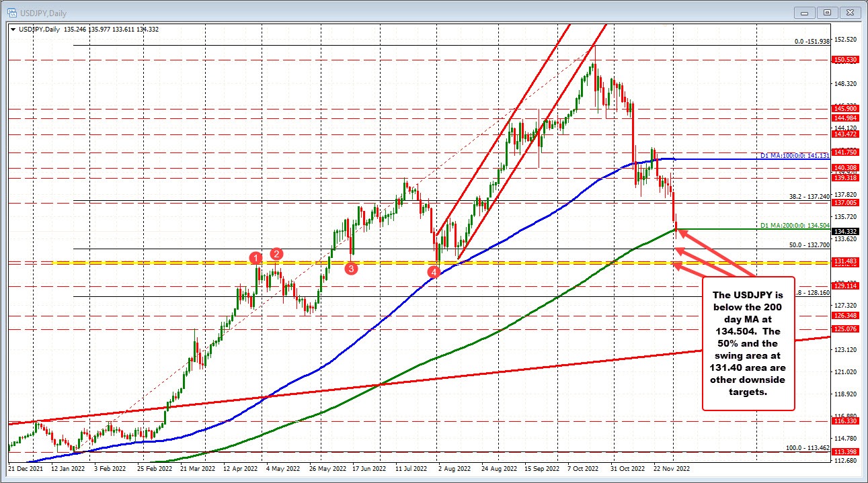868x483 pixels.
Task: Click the circled marker labeled 3
Action: (350, 269)
